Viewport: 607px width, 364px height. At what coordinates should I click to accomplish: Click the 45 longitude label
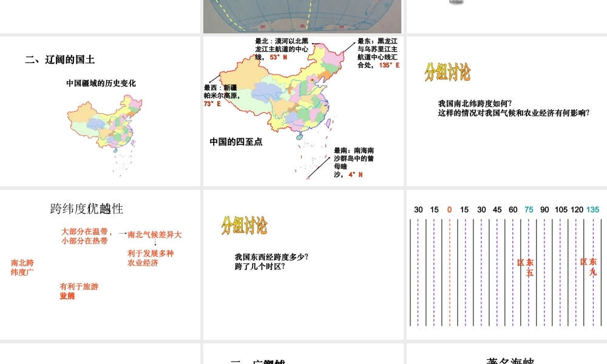(x=497, y=210)
